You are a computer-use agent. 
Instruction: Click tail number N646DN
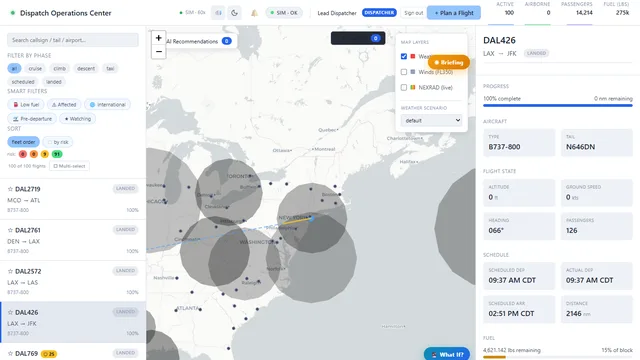point(580,147)
